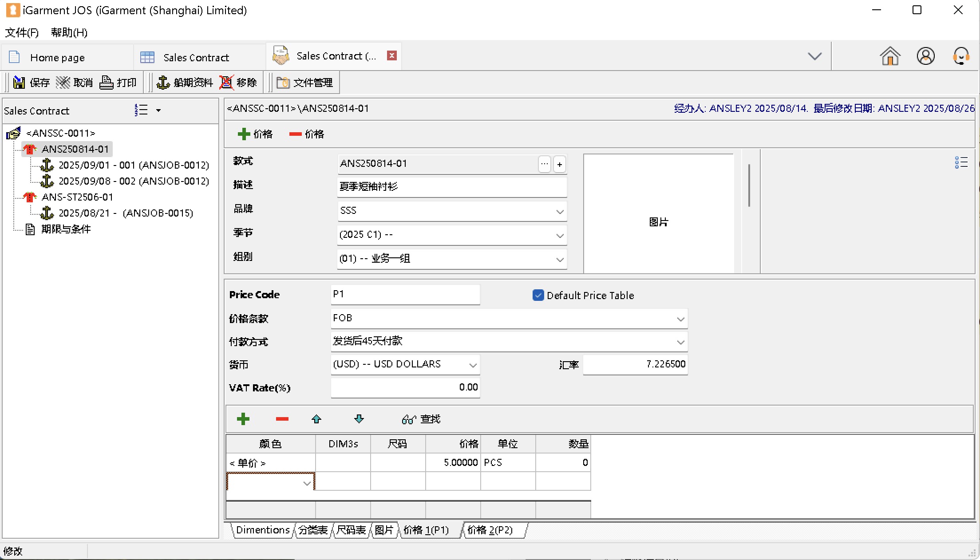Click the Home house icon
Image resolution: width=980 pixels, height=560 pixels.
[889, 56]
